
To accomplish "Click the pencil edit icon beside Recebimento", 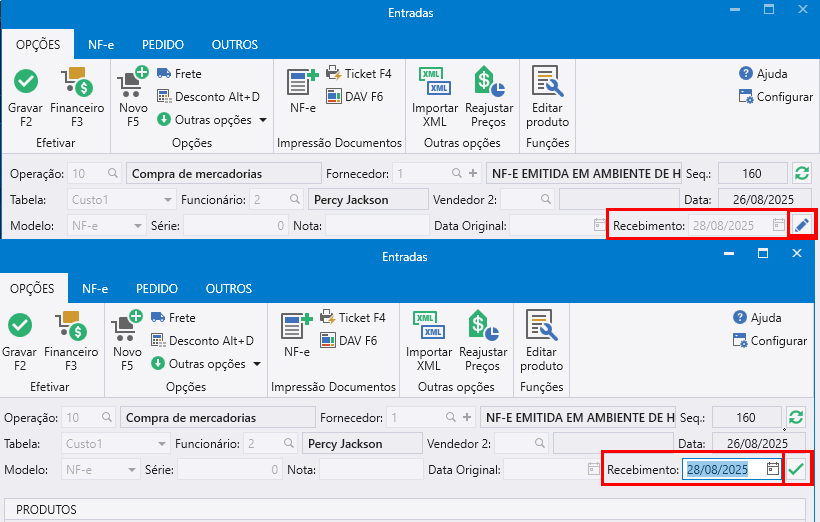I will pos(802,225).
